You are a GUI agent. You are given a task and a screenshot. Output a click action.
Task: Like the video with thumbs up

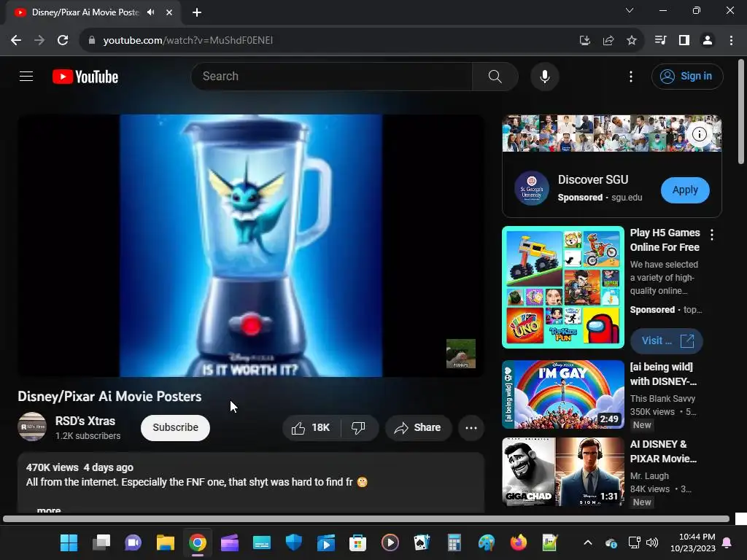(x=311, y=427)
